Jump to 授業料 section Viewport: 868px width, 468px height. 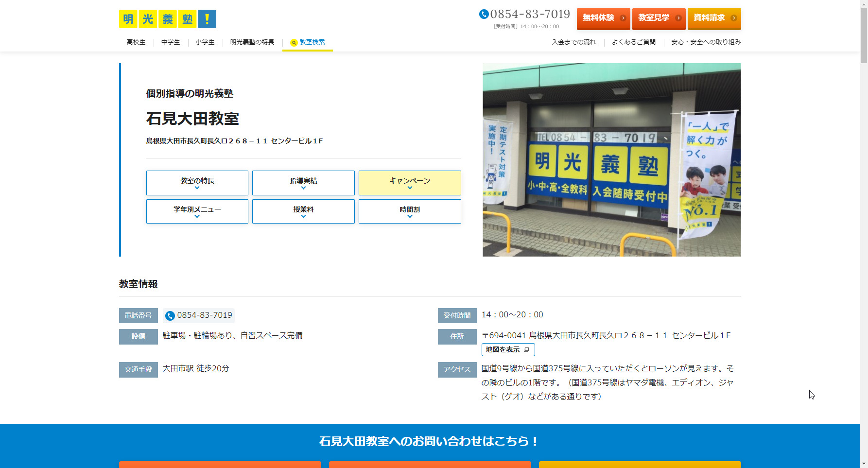tap(303, 211)
